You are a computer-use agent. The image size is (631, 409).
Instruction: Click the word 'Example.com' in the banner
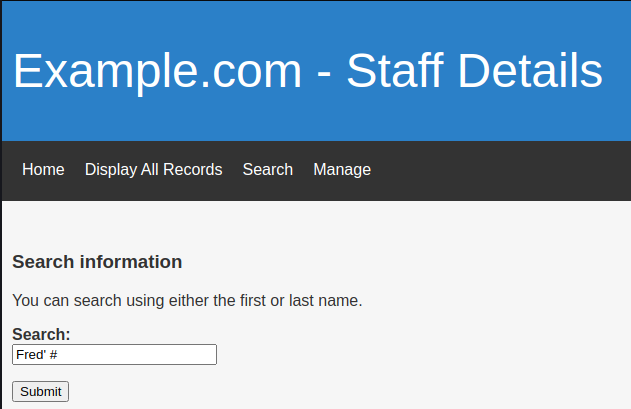point(157,71)
